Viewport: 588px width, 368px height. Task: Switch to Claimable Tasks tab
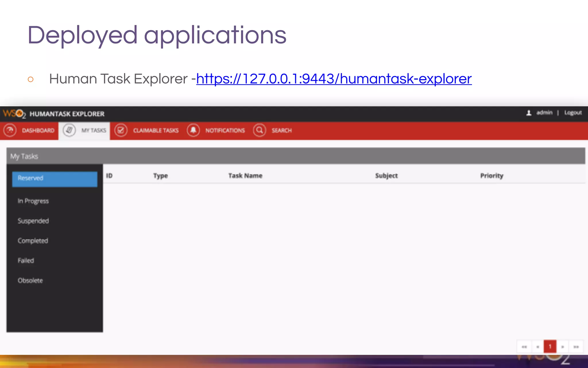pyautogui.click(x=146, y=131)
